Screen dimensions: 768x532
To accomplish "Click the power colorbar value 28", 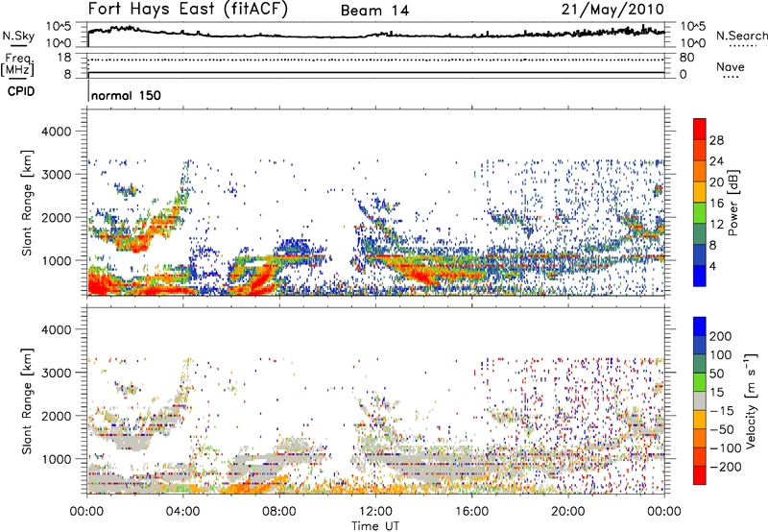I will pyautogui.click(x=716, y=140).
